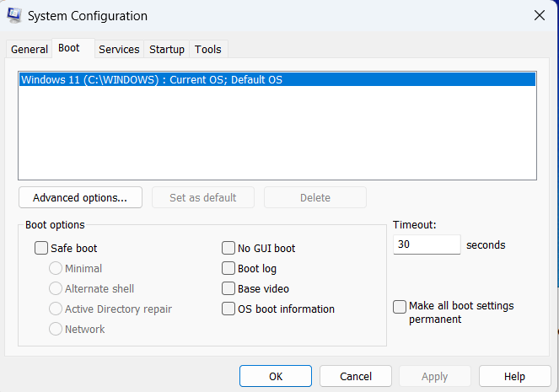Close the System Configuration window

click(x=540, y=15)
